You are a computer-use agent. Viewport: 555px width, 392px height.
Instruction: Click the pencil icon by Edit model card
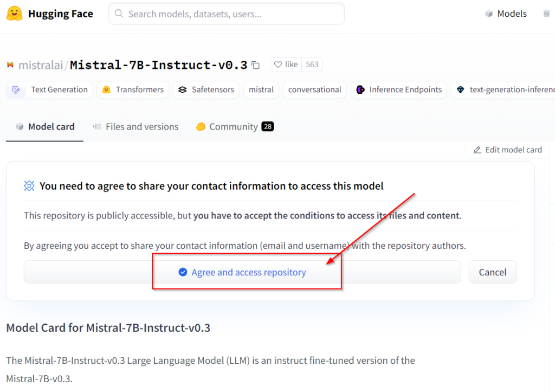pos(477,150)
